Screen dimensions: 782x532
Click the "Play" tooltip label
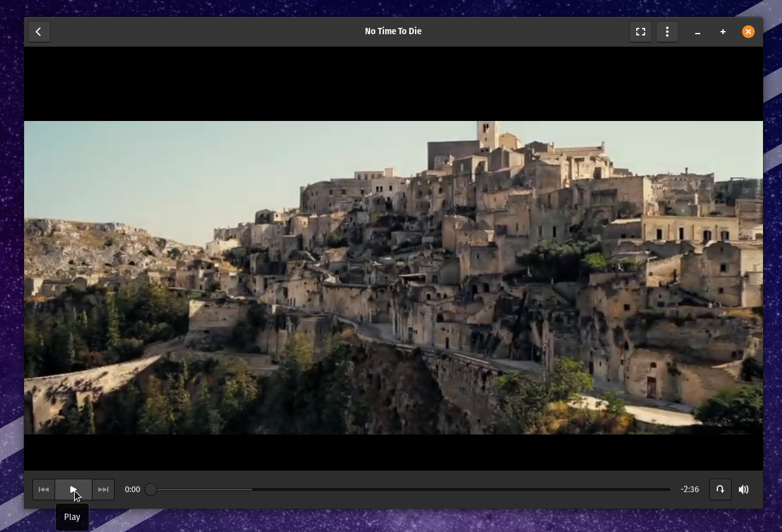pos(72,517)
